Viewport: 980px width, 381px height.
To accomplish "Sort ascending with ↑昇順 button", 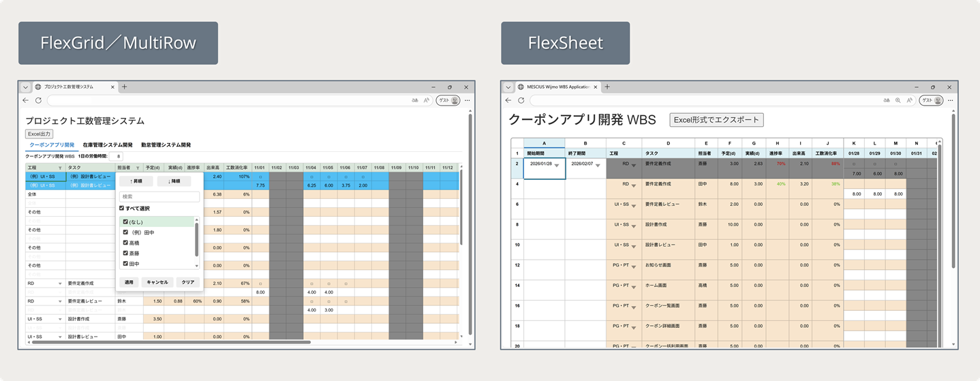I will (136, 181).
